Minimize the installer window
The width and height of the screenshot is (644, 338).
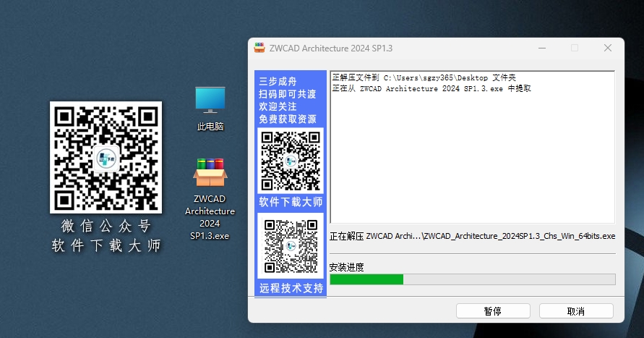click(542, 48)
